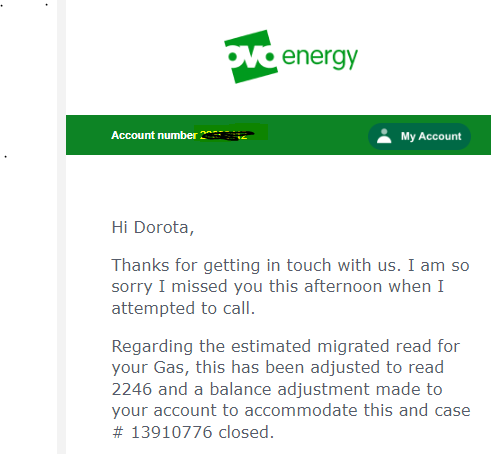Click the case number 13910776

[x=172, y=432]
